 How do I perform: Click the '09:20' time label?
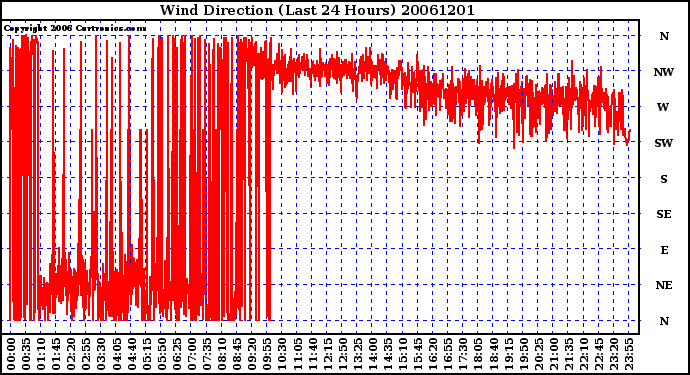tap(252, 354)
